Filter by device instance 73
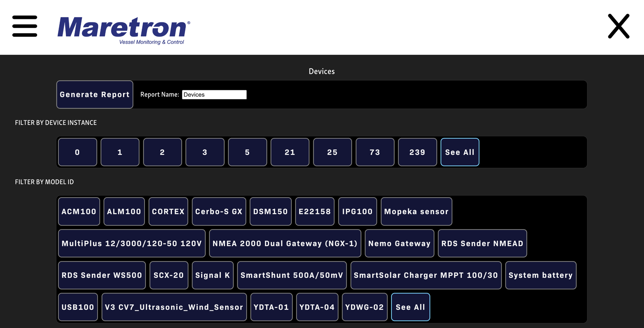The image size is (644, 328). coord(375,152)
